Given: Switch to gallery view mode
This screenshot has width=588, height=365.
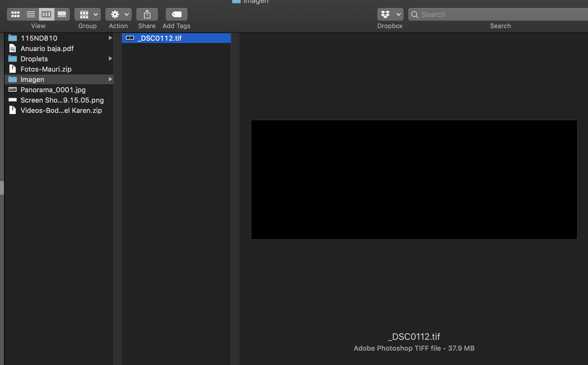Looking at the screenshot, I should [x=62, y=14].
